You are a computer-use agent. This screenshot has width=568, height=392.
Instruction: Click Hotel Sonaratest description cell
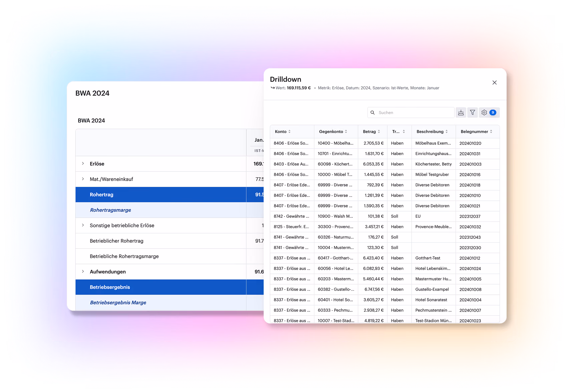tap(434, 300)
